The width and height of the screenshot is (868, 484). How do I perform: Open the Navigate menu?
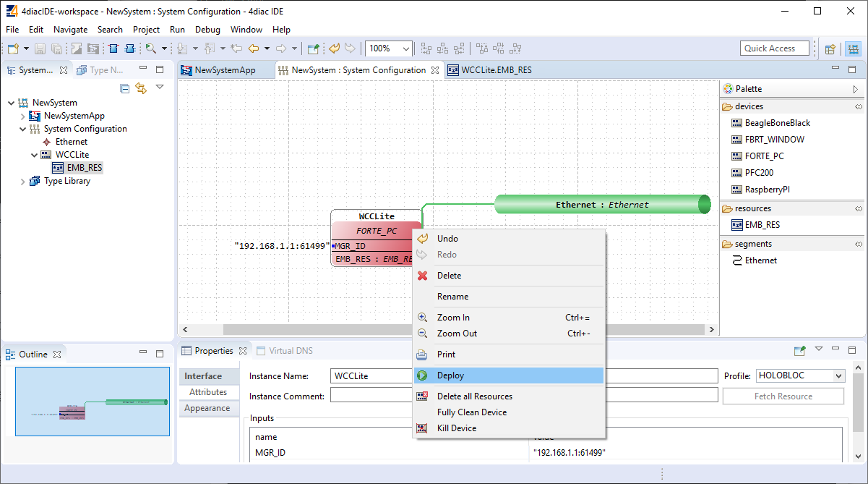[70, 30]
